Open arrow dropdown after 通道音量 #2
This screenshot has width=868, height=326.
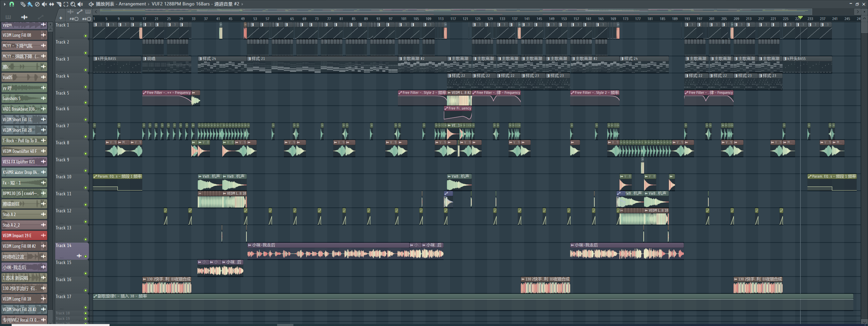[x=242, y=4]
